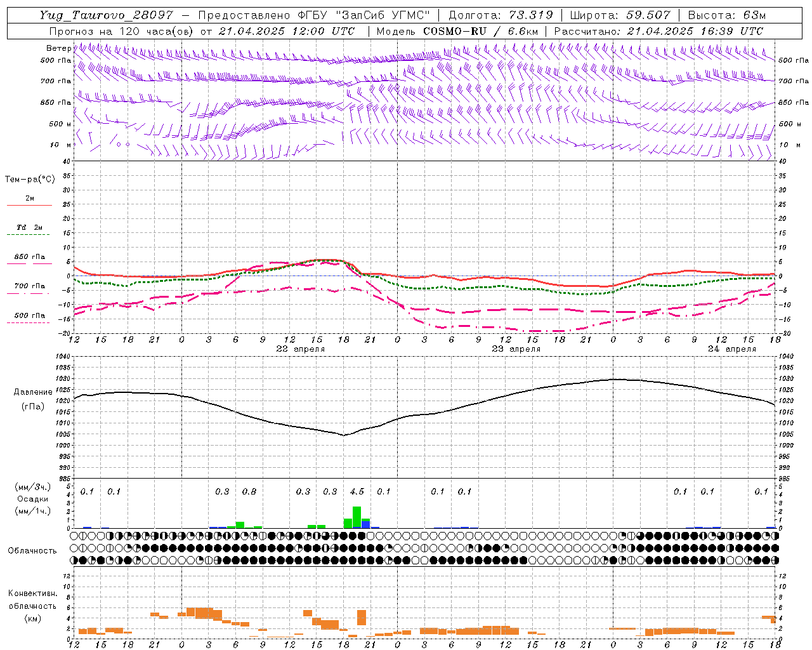Click the 24 апреля date label
This screenshot has width=812, height=650.
pos(731,349)
